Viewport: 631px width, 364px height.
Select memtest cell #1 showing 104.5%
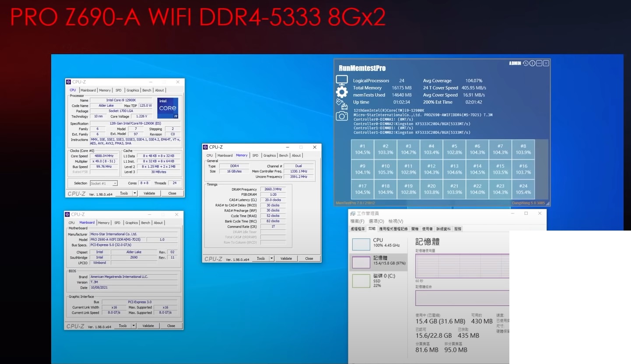[362, 150]
